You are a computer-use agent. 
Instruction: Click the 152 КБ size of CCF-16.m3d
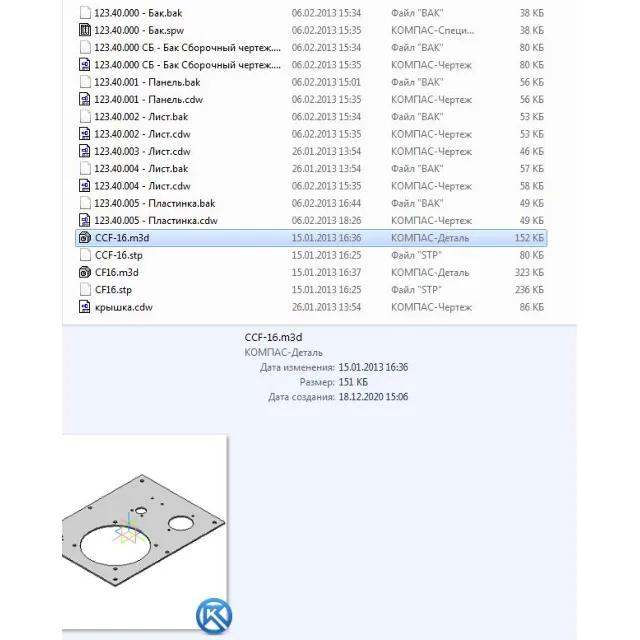coord(529,238)
